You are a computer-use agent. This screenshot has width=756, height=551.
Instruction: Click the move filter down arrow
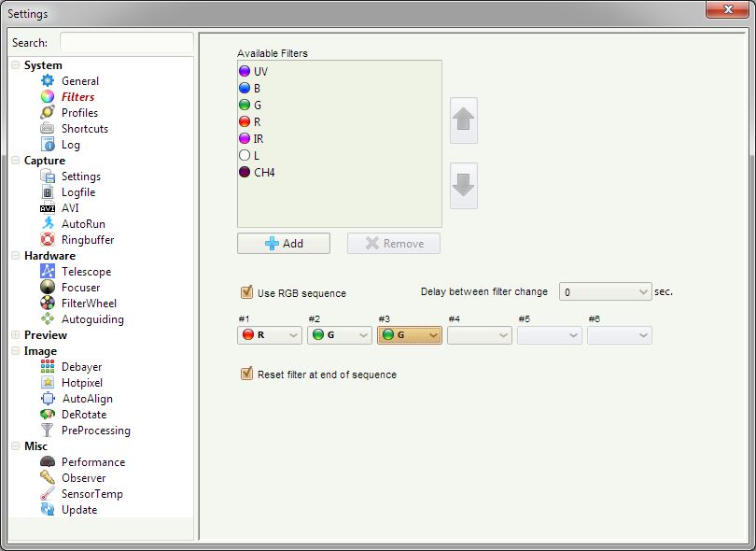click(464, 185)
